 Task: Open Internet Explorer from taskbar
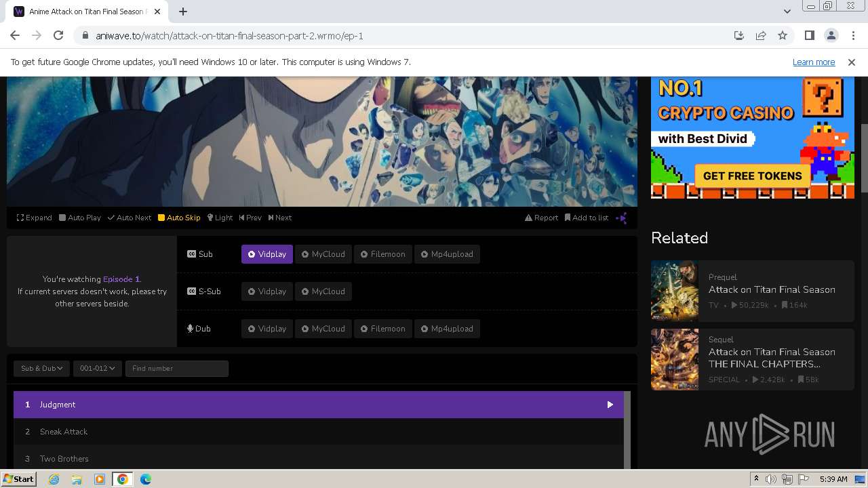click(x=54, y=479)
